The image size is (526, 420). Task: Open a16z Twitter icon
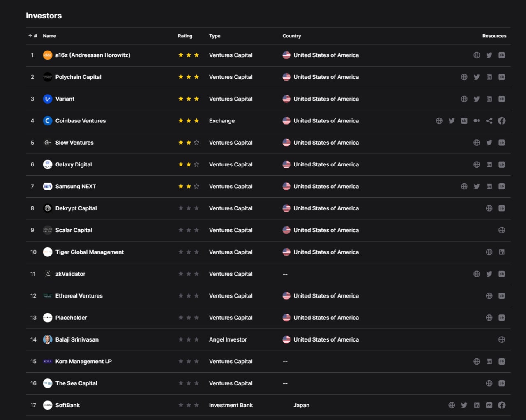tap(489, 55)
